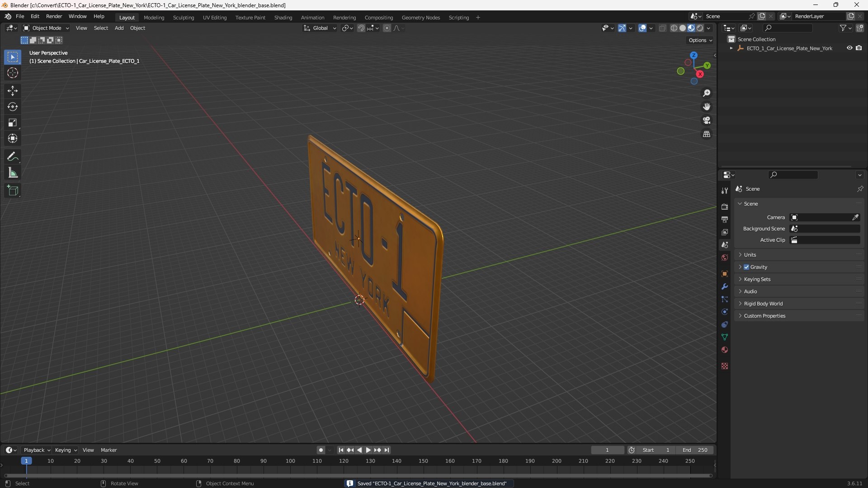The width and height of the screenshot is (868, 488).
Task: Open the Object Mode dropdown
Action: [x=46, y=28]
